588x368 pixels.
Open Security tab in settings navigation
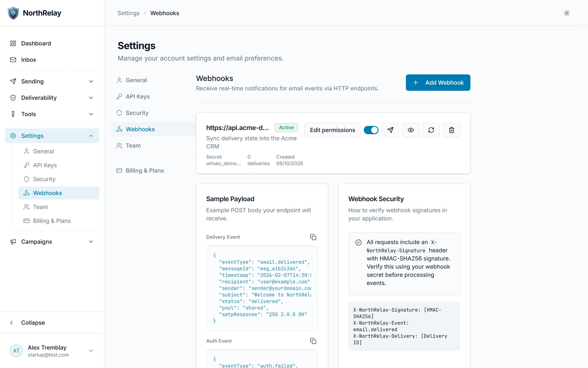pos(153,113)
